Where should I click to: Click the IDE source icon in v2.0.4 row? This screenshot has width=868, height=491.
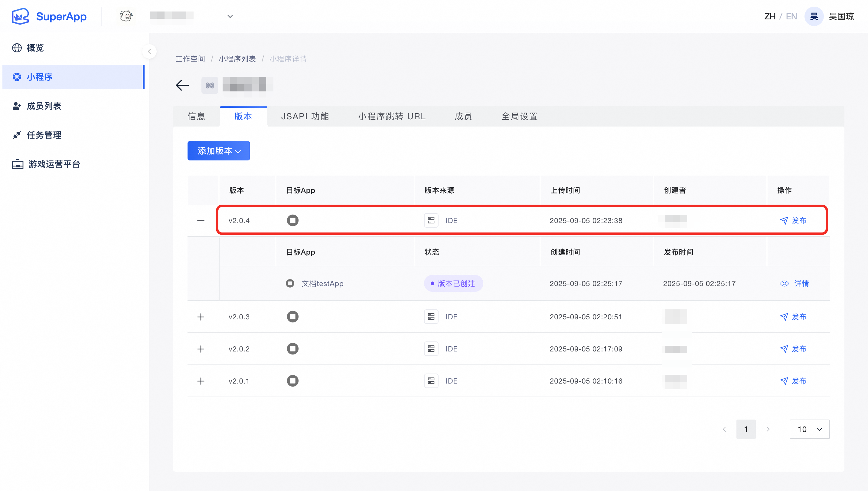point(431,221)
